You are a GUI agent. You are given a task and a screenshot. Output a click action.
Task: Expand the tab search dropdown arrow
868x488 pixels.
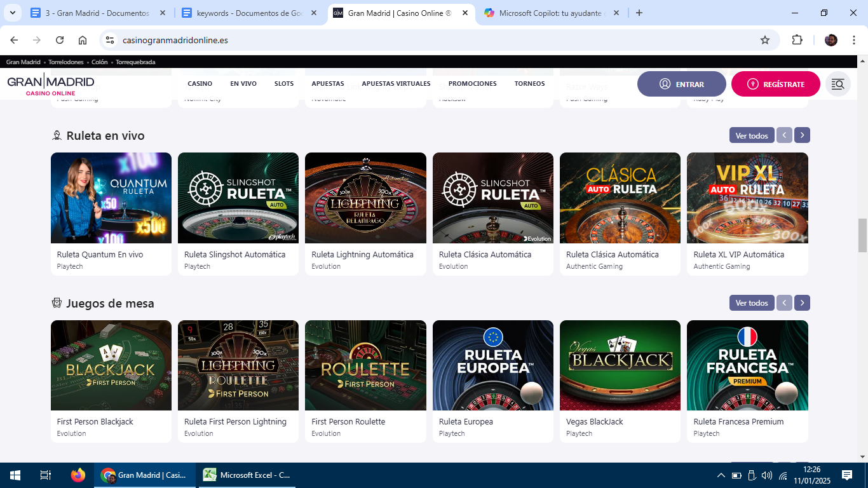pyautogui.click(x=12, y=13)
